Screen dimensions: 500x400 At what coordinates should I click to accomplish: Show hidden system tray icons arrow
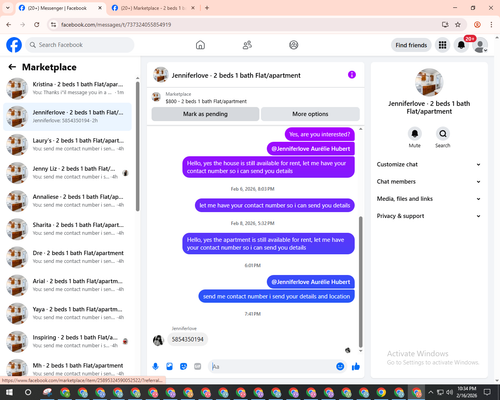(431, 392)
